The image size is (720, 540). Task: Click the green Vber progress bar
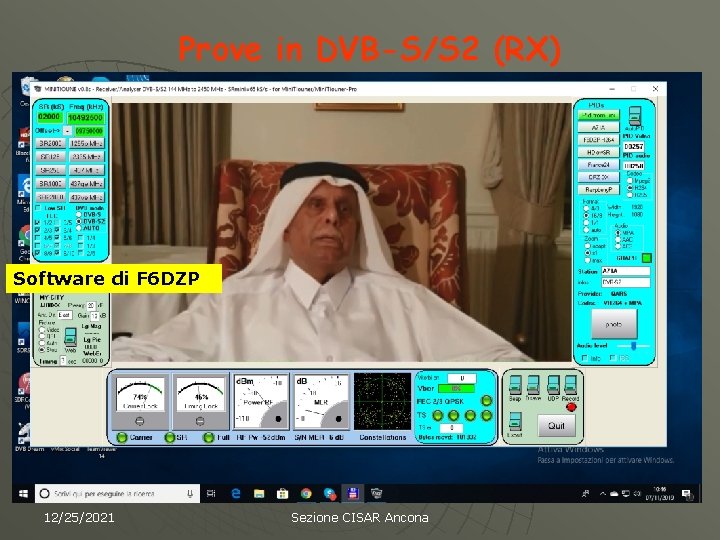click(x=457, y=388)
